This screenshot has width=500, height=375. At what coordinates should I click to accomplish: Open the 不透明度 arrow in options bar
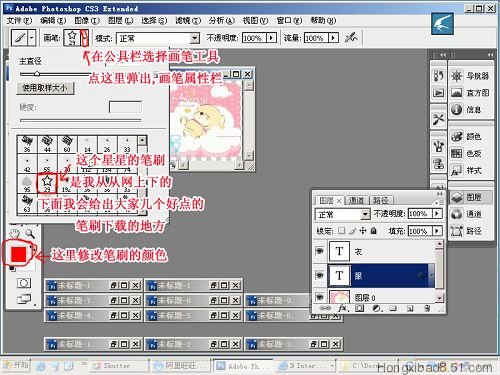click(271, 38)
